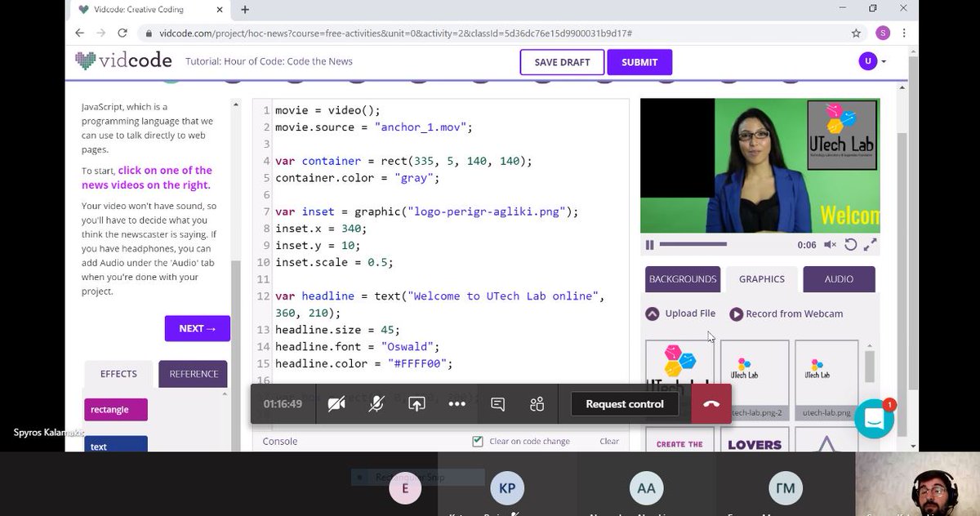
Task: Click code line 1 movie = video()
Action: pos(327,110)
